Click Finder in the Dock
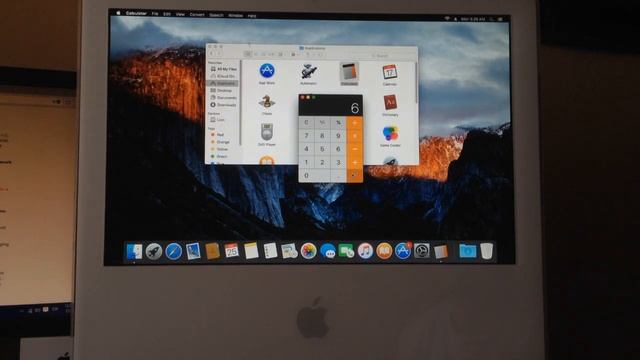Image resolution: width=640 pixels, height=360 pixels. click(x=134, y=251)
